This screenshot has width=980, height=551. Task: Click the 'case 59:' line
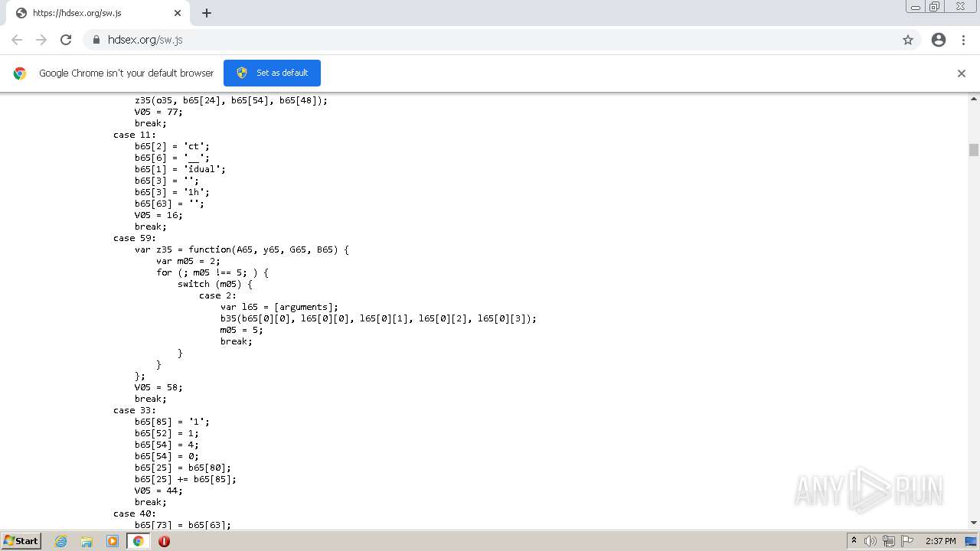pos(135,238)
